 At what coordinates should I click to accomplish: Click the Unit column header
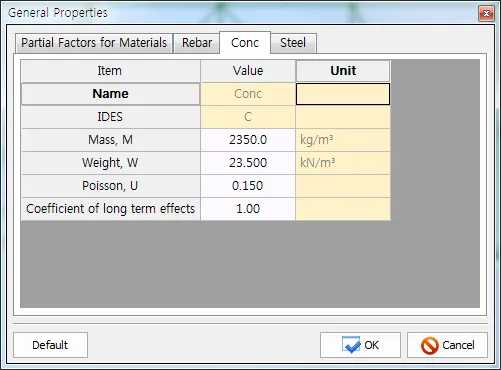click(x=343, y=71)
